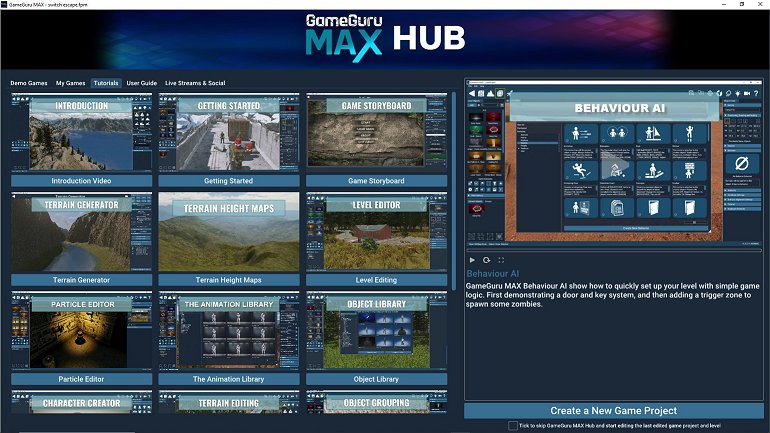Image resolution: width=770 pixels, height=433 pixels.
Task: Play the Behaviour AI tutorial video
Action: coord(472,260)
